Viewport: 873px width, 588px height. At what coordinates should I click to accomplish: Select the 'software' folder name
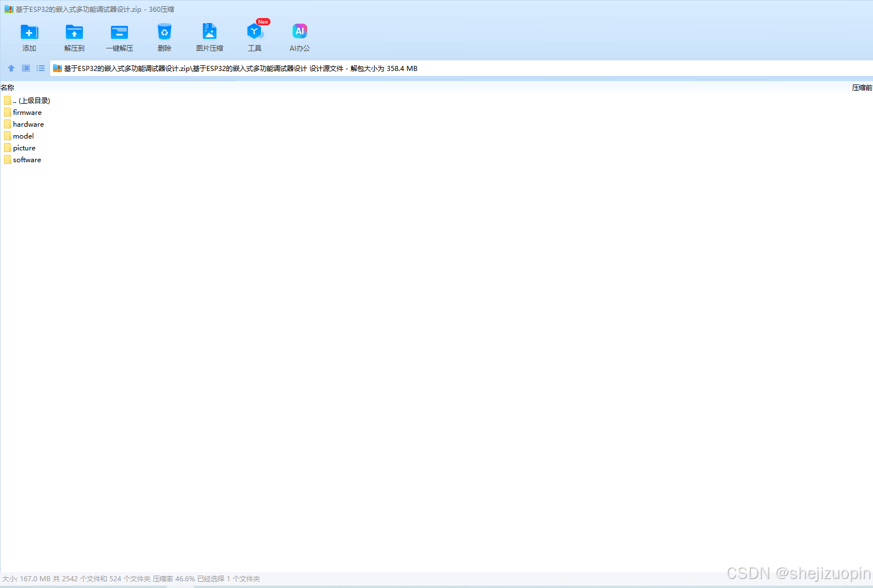click(x=27, y=160)
